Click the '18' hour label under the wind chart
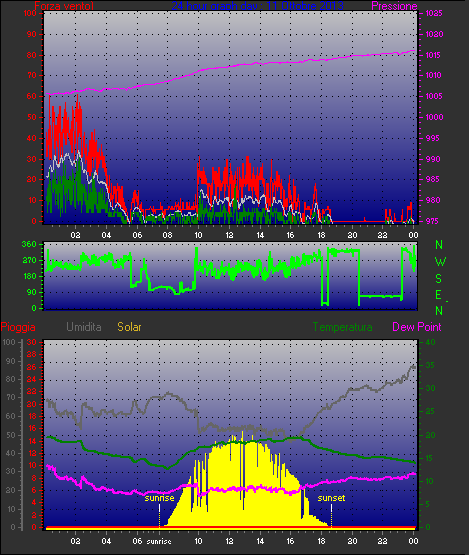469x555 pixels. click(x=321, y=235)
